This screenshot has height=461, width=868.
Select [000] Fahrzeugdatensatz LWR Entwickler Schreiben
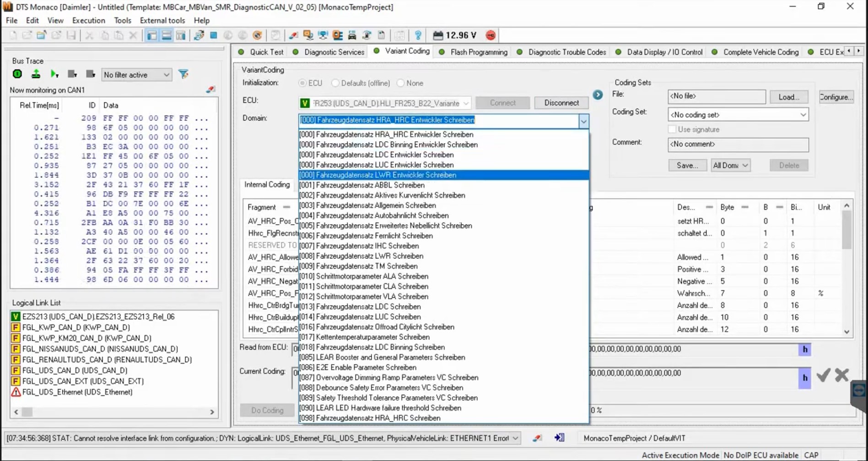(x=443, y=175)
